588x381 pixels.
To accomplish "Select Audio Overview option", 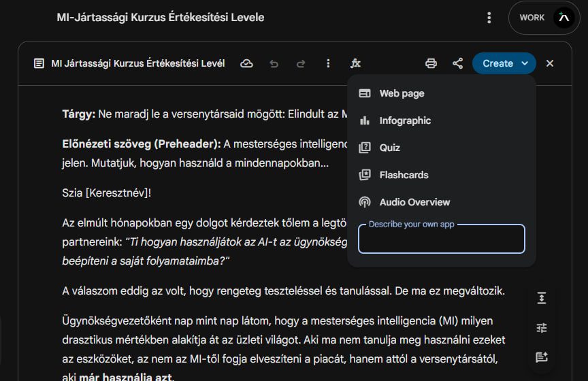I will (414, 202).
